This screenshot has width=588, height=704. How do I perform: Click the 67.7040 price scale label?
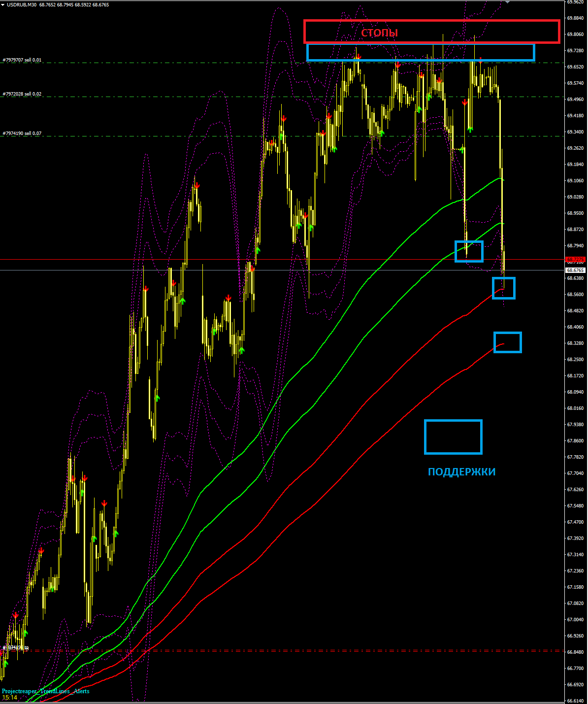pos(576,473)
